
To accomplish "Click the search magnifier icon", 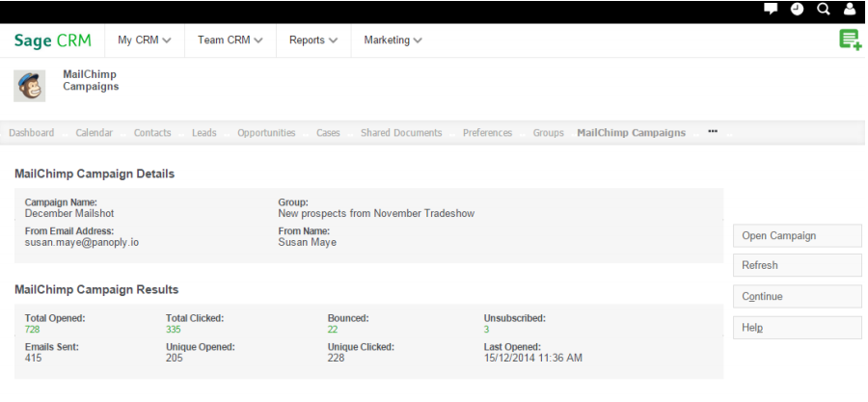I will [824, 9].
